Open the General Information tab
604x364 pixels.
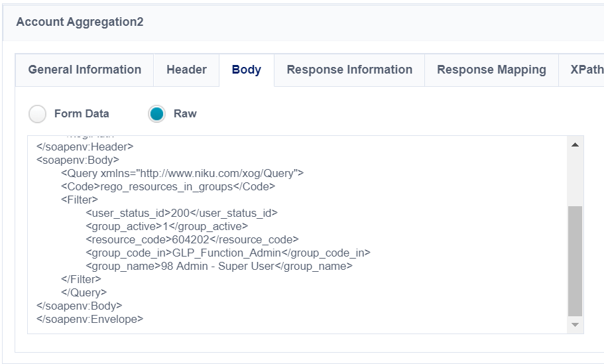point(84,70)
